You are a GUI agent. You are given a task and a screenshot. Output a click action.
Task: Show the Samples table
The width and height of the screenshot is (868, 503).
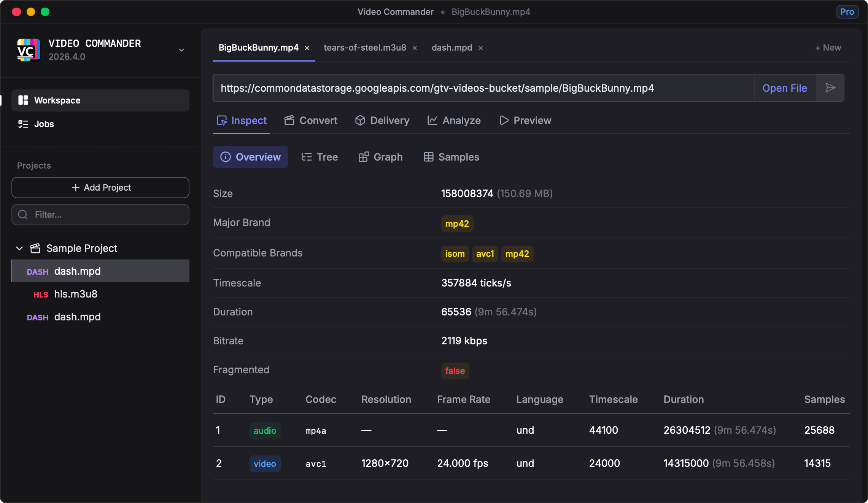tap(451, 157)
